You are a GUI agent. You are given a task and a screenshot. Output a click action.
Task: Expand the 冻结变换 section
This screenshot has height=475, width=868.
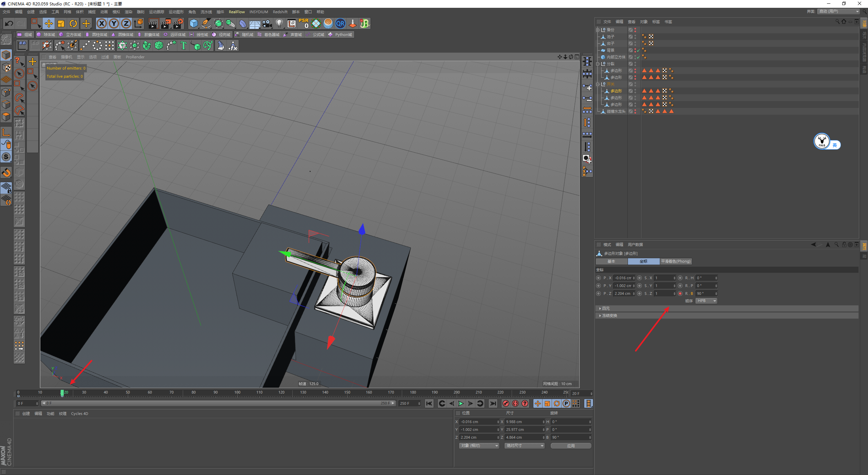[x=609, y=316]
